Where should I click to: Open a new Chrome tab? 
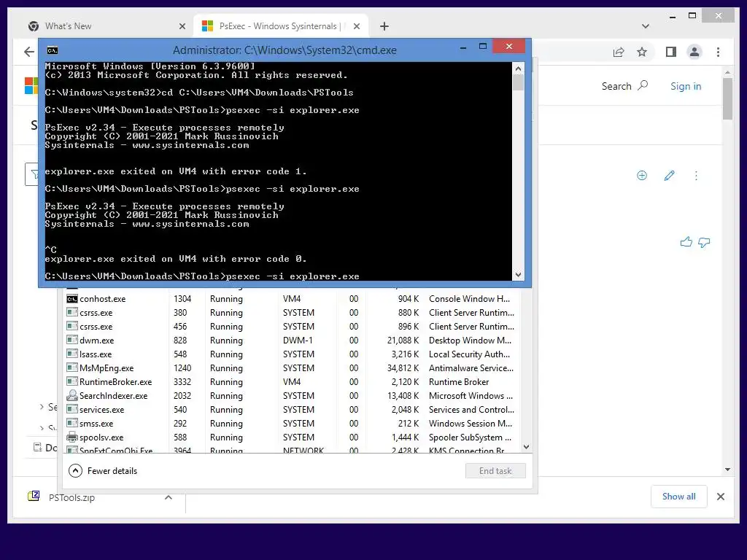pos(384,26)
